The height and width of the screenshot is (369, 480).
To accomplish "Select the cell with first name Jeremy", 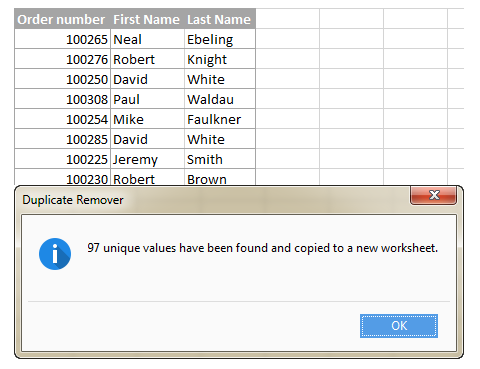I will [x=147, y=159].
